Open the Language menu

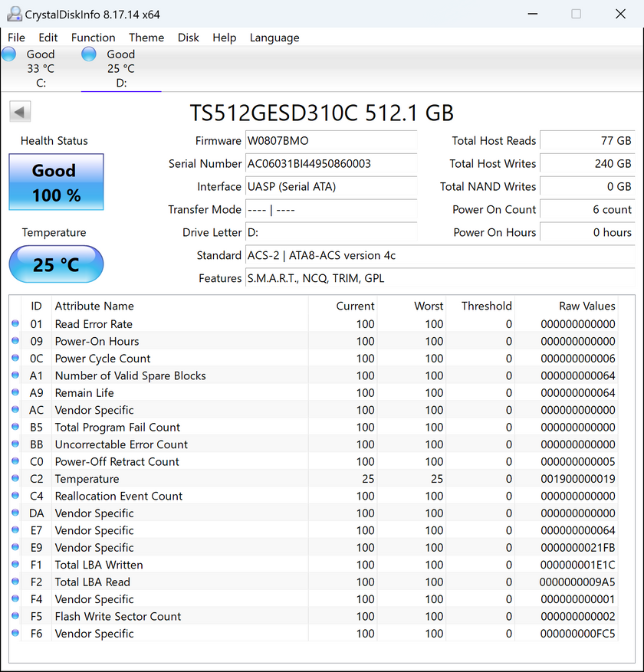pyautogui.click(x=274, y=38)
